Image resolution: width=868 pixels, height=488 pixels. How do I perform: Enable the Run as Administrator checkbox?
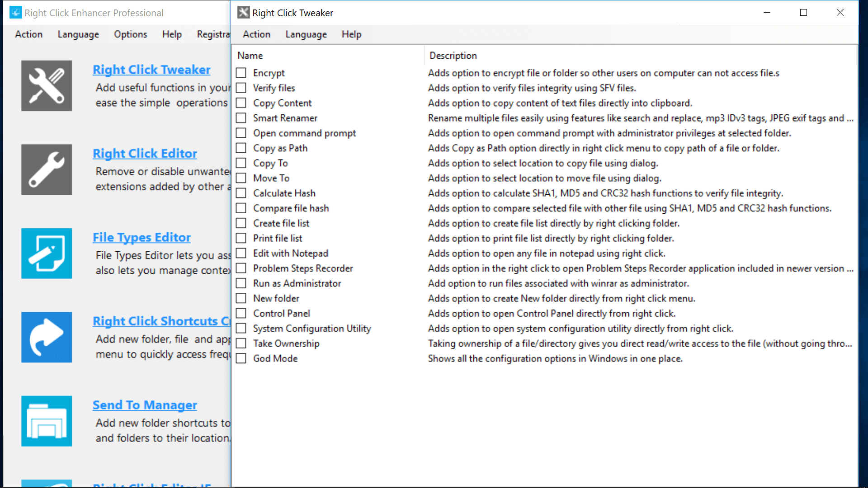[x=241, y=283]
